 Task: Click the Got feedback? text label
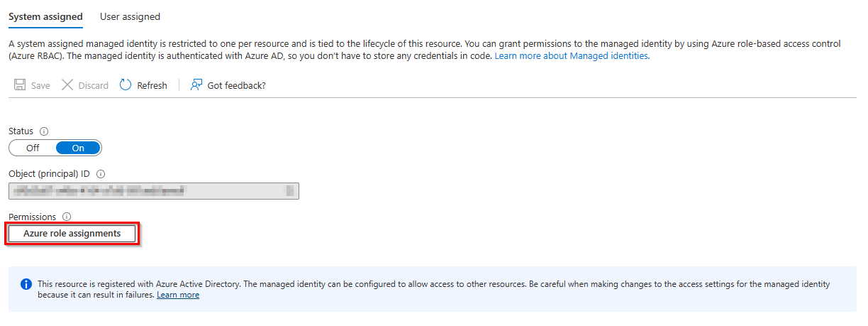click(236, 85)
